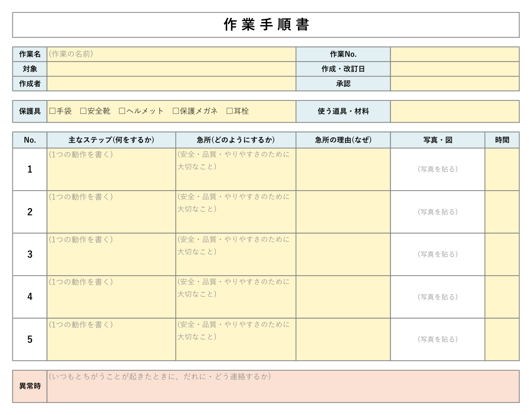Click the 作業手順書 title
This screenshot has height=415, width=532.
pos(266,25)
